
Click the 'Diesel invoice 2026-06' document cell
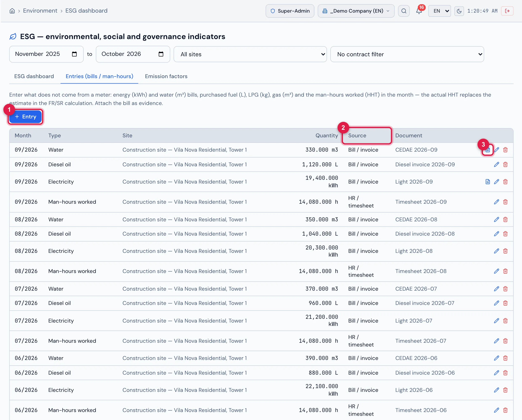[x=425, y=373]
